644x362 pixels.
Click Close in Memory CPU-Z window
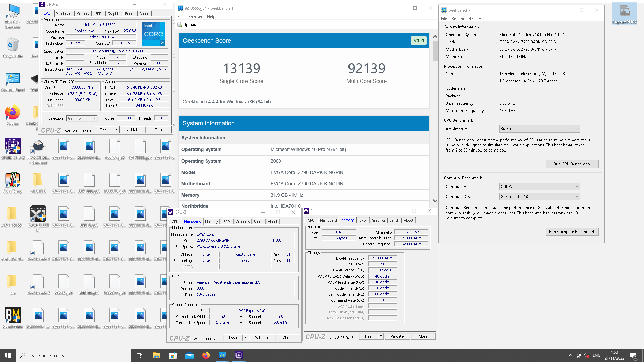[x=423, y=336]
